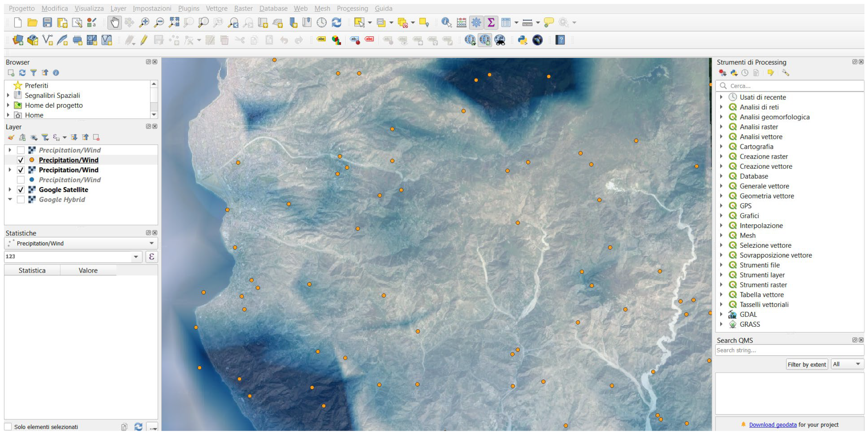The height and width of the screenshot is (436, 868).
Task: Click the Save Project floppy icon
Action: point(47,23)
